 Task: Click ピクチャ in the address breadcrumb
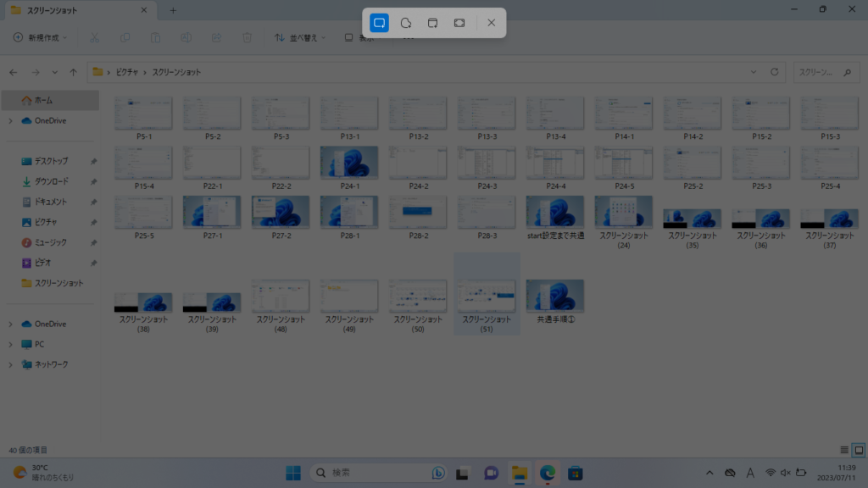(127, 72)
